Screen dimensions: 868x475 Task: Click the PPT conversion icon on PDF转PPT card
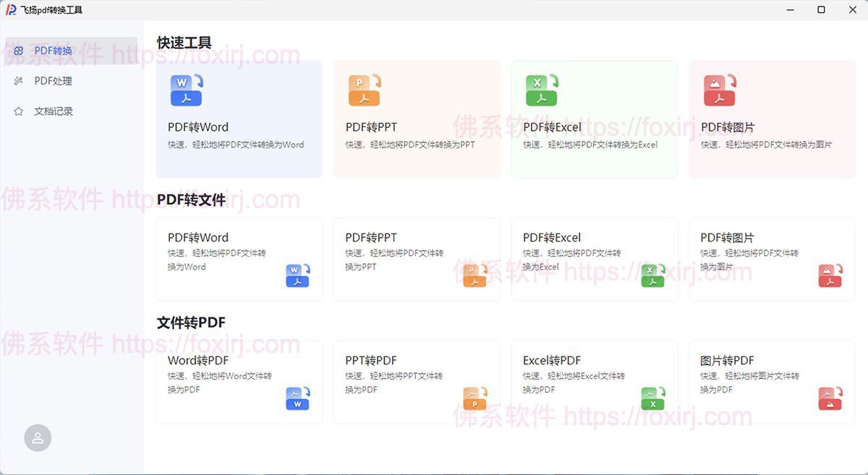pyautogui.click(x=365, y=87)
